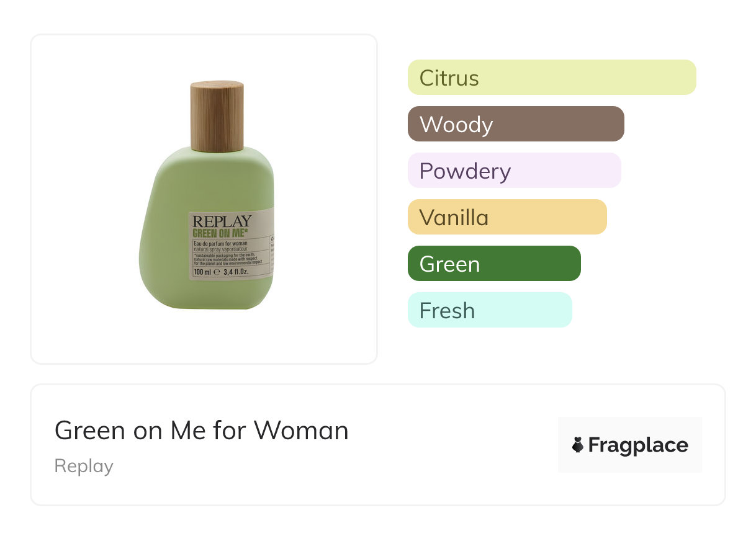
Task: Click the wooden cap of the perfume bottle
Action: coord(217,116)
